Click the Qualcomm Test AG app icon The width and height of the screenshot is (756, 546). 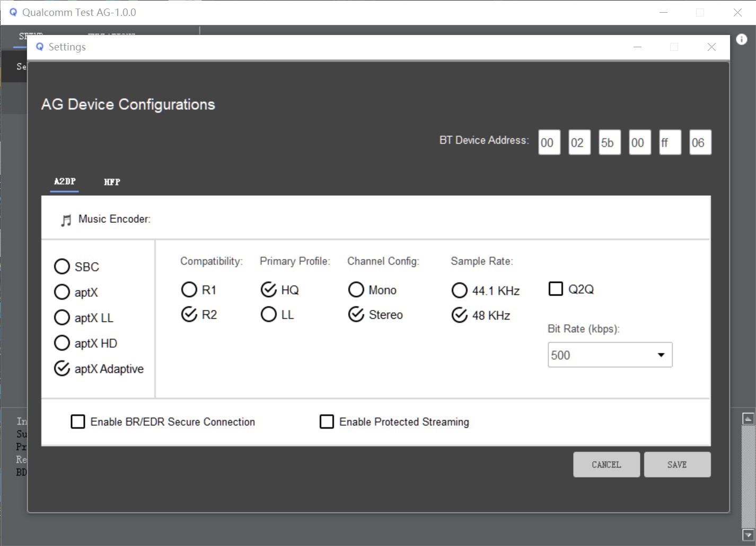13,12
